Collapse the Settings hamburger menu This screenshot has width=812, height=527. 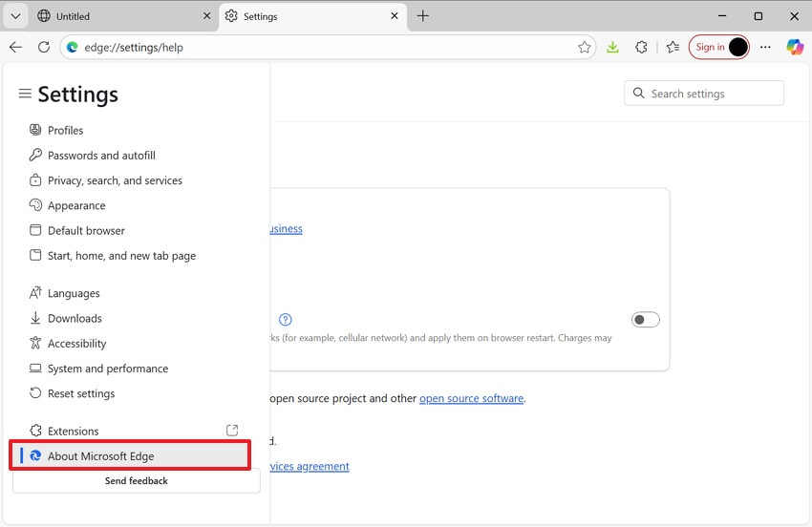tap(25, 94)
